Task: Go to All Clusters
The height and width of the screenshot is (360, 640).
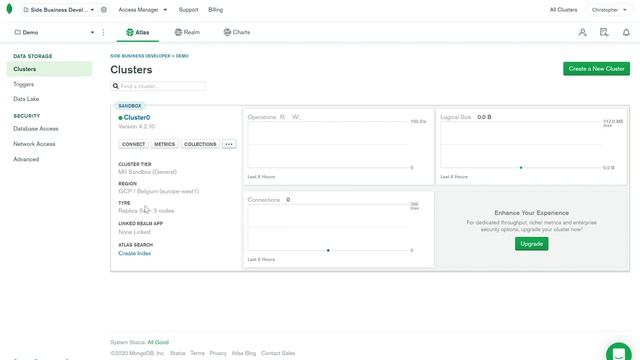Action: [563, 10]
